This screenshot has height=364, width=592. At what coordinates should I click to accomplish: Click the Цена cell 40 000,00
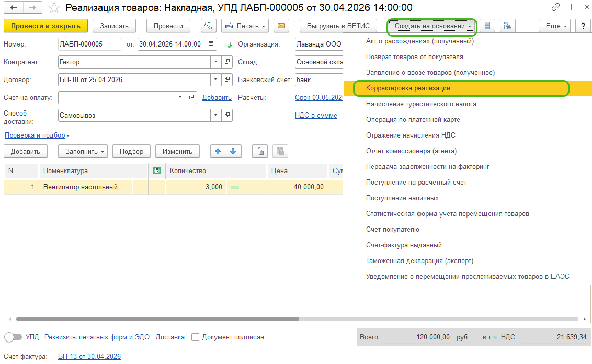coord(298,187)
